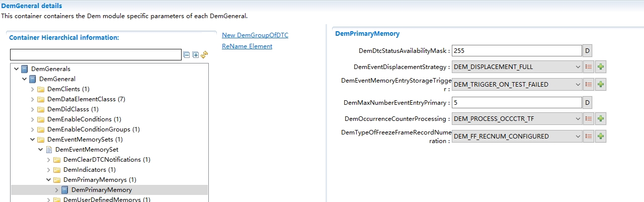Click list icon beside DemEventDisplacementStrategy
The width and height of the screenshot is (644, 202).
(x=589, y=67)
